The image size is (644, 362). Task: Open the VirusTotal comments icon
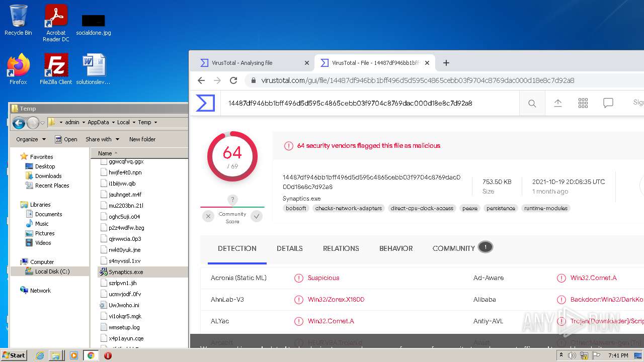tap(608, 103)
